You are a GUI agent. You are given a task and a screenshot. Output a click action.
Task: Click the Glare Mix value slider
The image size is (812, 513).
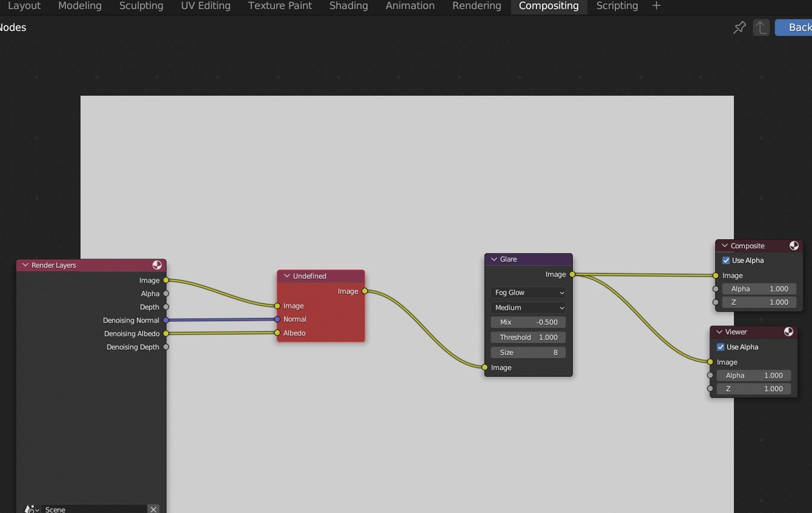tap(528, 322)
